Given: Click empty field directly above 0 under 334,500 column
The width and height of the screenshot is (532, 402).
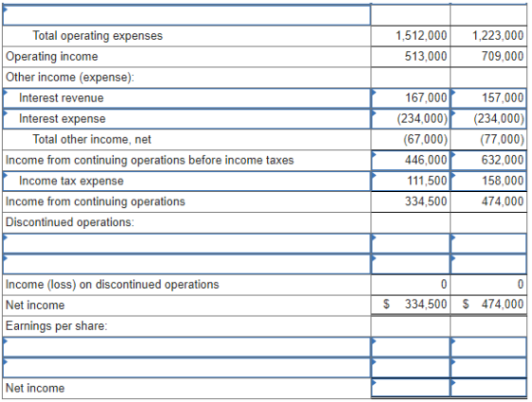Looking at the screenshot, I should click(x=410, y=264).
